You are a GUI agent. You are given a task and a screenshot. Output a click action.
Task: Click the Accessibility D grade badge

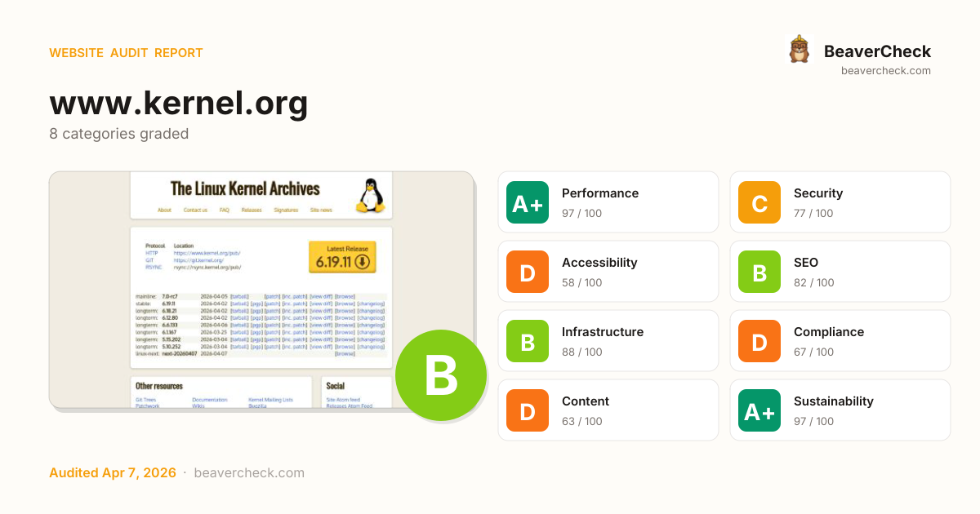[x=528, y=272]
